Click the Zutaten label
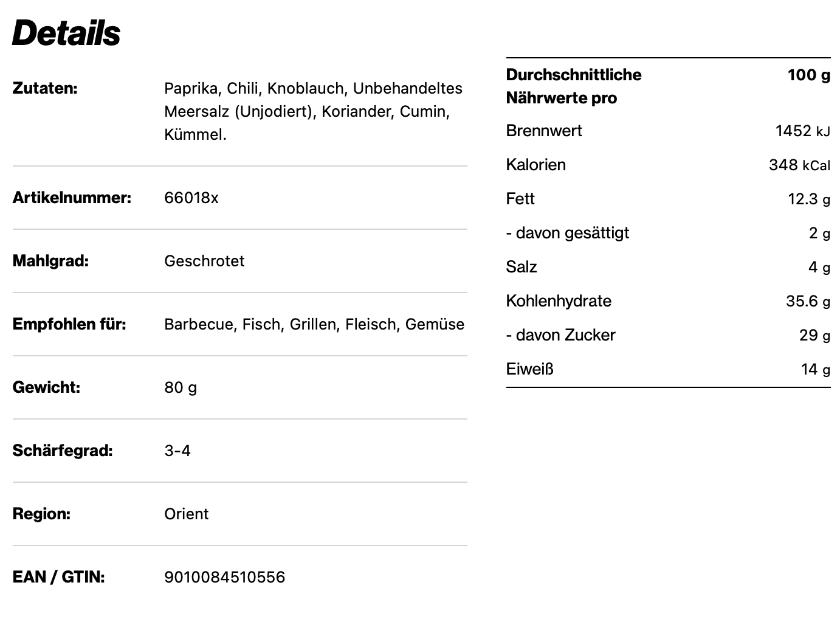This screenshot has height=619, width=840. [x=45, y=88]
